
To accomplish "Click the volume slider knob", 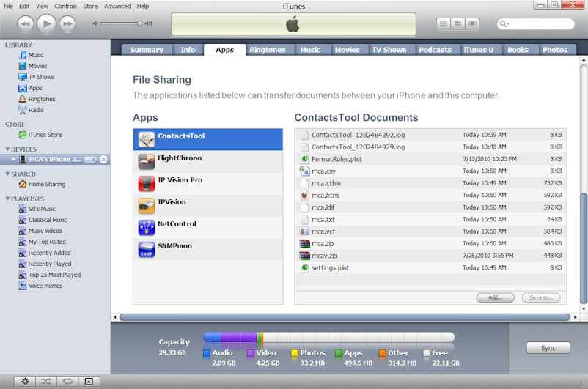I will 139,23.
